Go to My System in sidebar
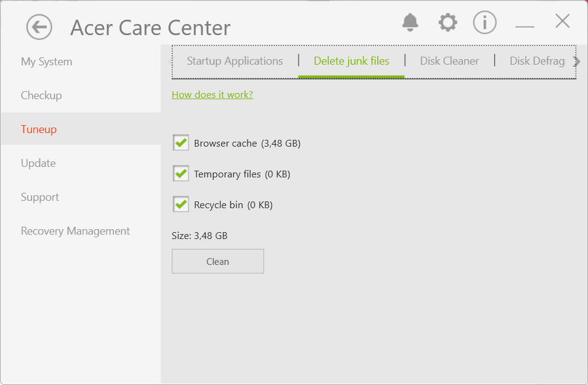 (x=46, y=62)
